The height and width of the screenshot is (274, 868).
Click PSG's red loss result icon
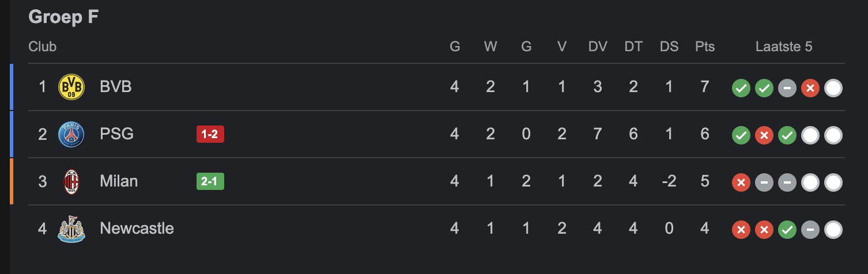[764, 136]
